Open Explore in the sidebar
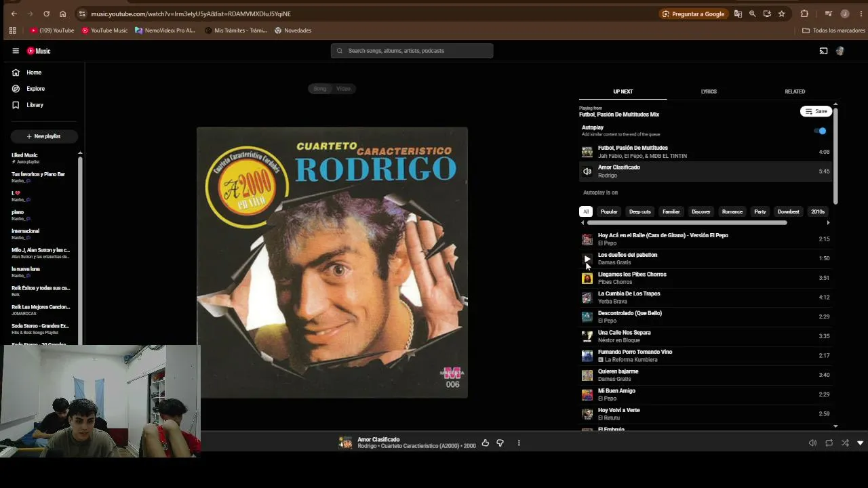The width and height of the screenshot is (868, 488). click(28, 89)
